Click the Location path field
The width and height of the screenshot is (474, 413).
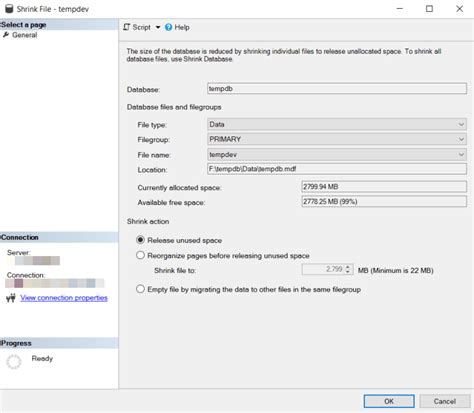(x=337, y=169)
